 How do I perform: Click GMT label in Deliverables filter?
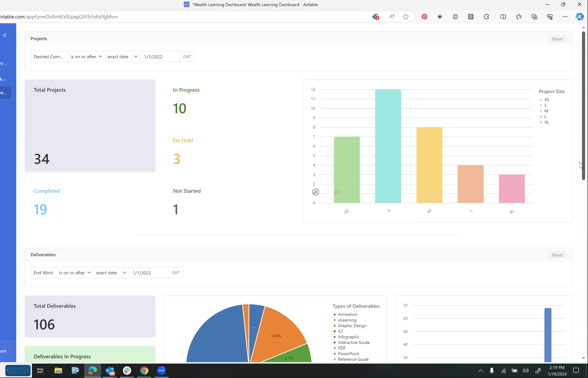[176, 273]
